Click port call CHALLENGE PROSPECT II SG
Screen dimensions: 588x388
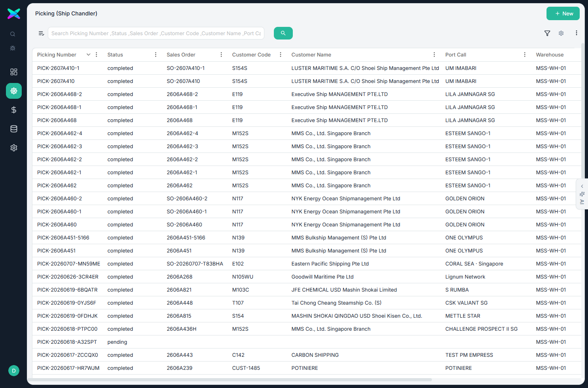481,329
